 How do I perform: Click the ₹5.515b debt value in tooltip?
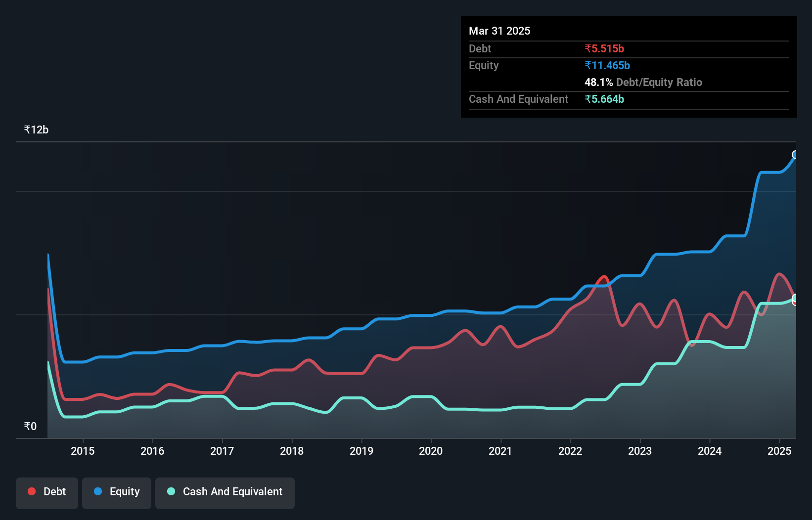[x=604, y=48]
